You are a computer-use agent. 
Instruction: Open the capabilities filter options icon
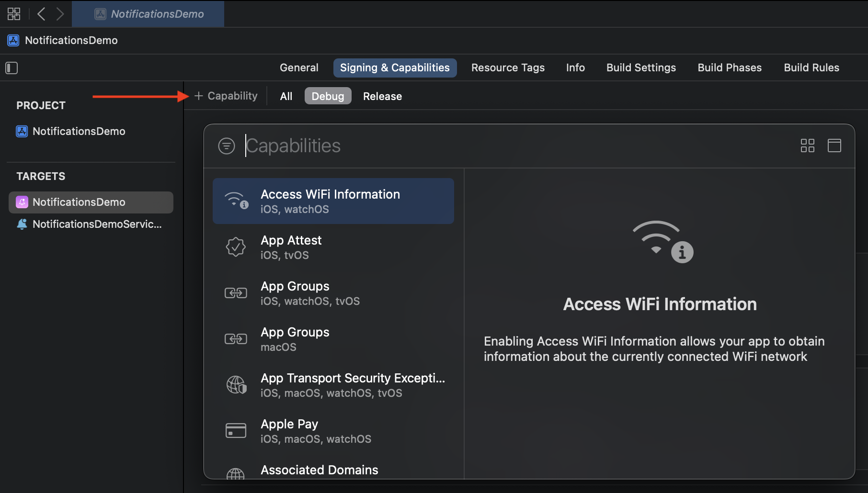pos(227,146)
